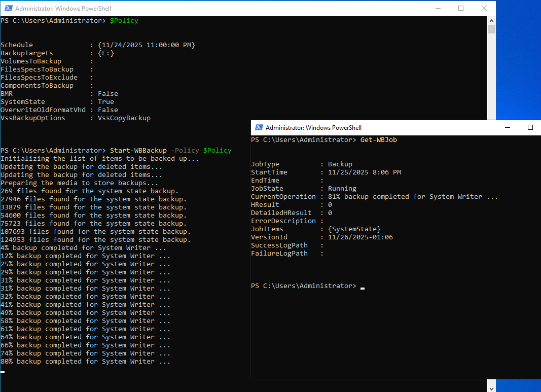541x392 pixels.
Task: Click '12% backup completed' line
Action: pyautogui.click(x=85, y=256)
